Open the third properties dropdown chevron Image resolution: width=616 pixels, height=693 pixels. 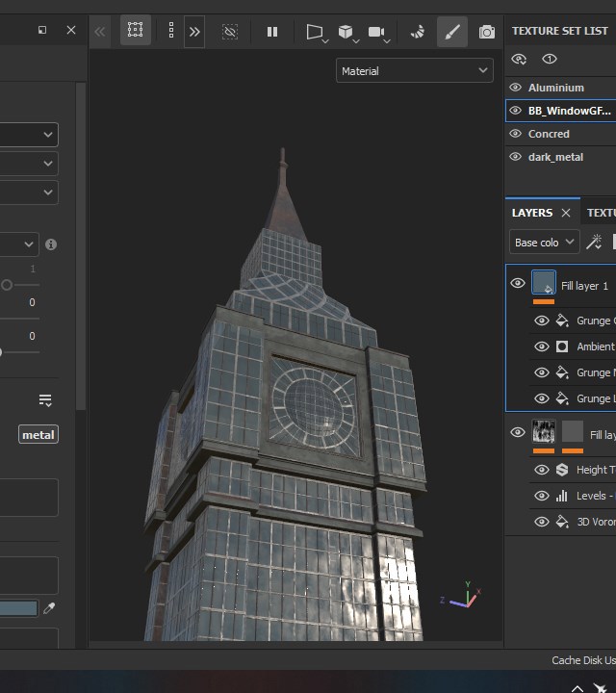coord(48,192)
